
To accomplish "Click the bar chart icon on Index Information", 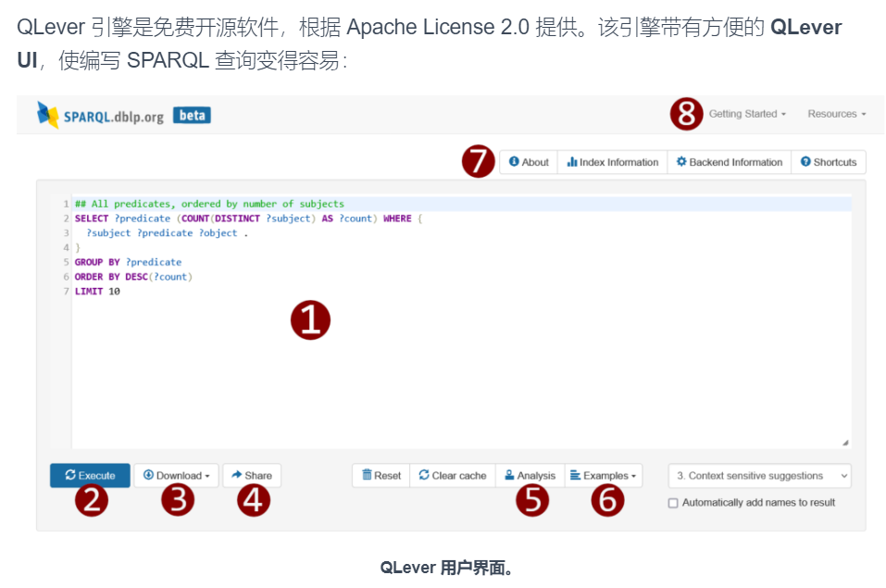I will (572, 162).
